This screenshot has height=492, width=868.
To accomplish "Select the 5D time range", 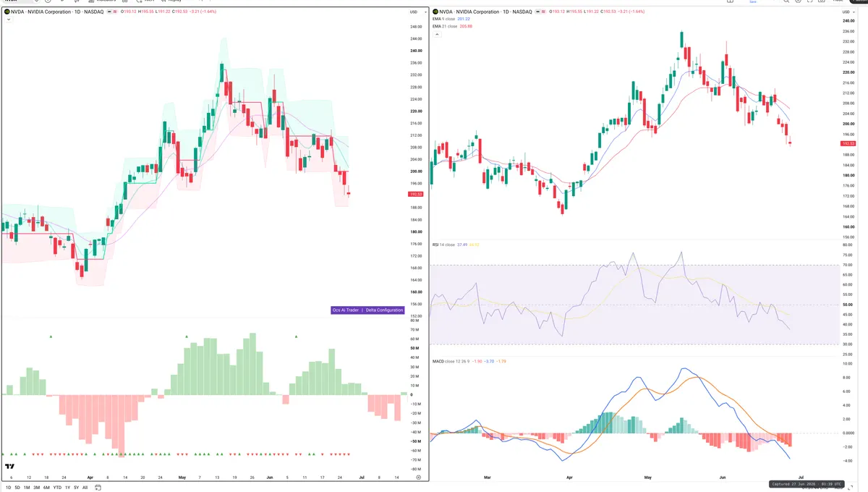I will tap(18, 488).
